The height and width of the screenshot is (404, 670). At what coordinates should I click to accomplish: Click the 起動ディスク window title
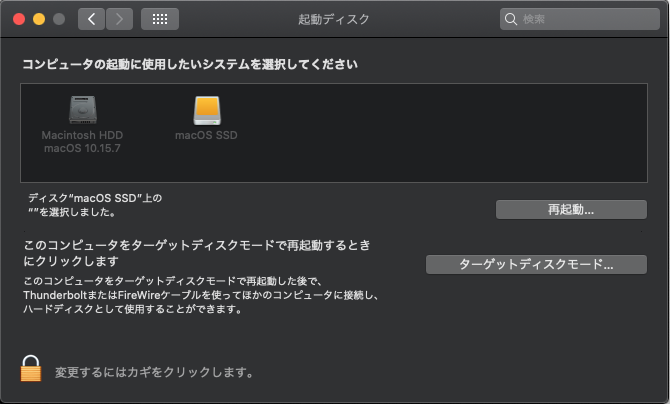point(334,19)
